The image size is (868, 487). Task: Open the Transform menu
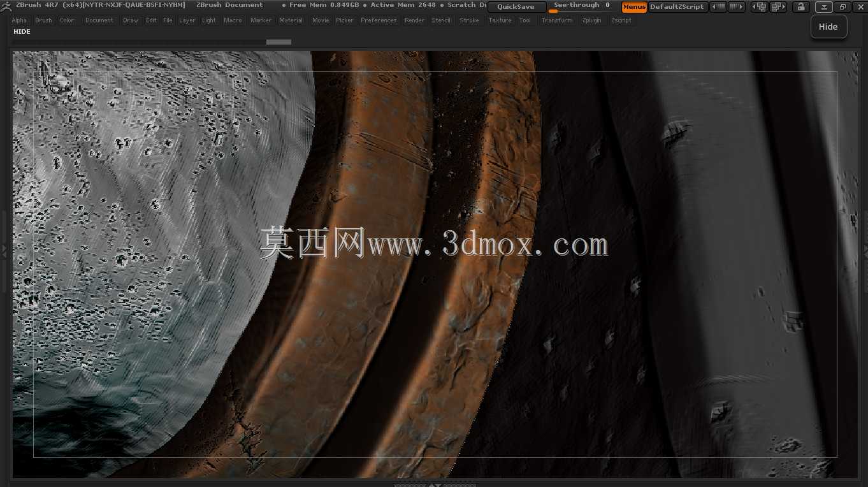click(x=557, y=20)
